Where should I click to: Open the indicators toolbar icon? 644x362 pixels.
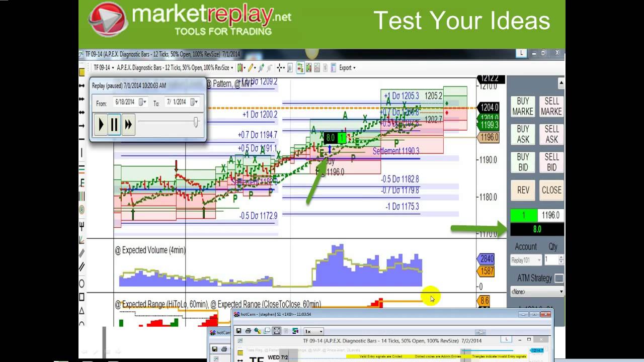tap(317, 68)
